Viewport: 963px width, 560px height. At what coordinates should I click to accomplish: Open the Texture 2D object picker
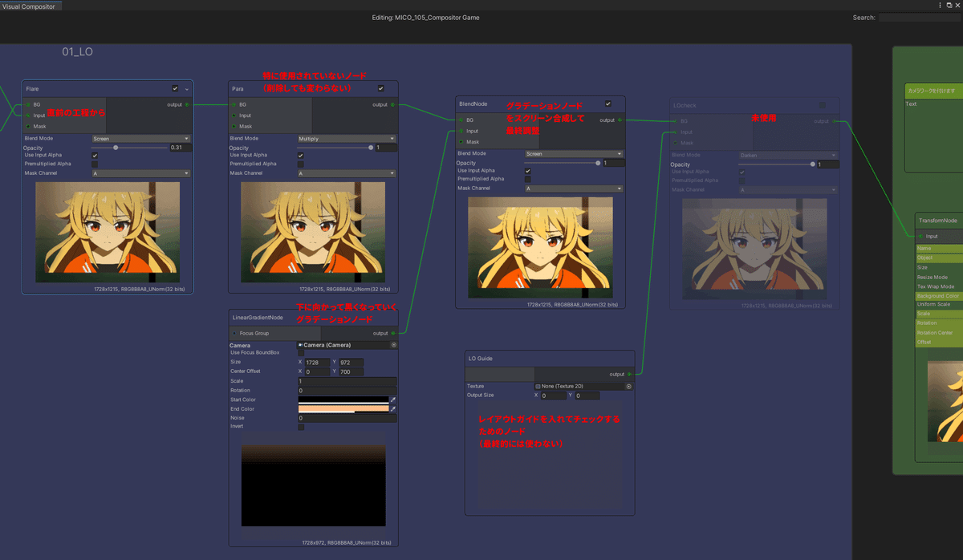pos(629,386)
